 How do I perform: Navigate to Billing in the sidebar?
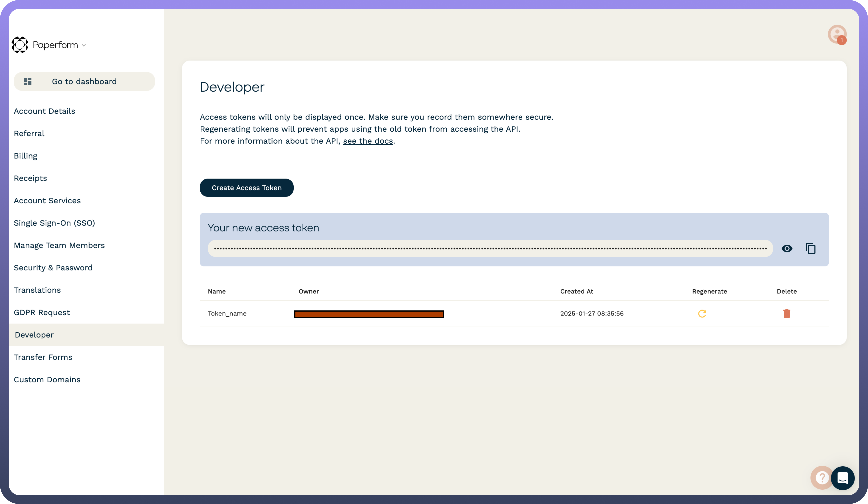pos(25,156)
